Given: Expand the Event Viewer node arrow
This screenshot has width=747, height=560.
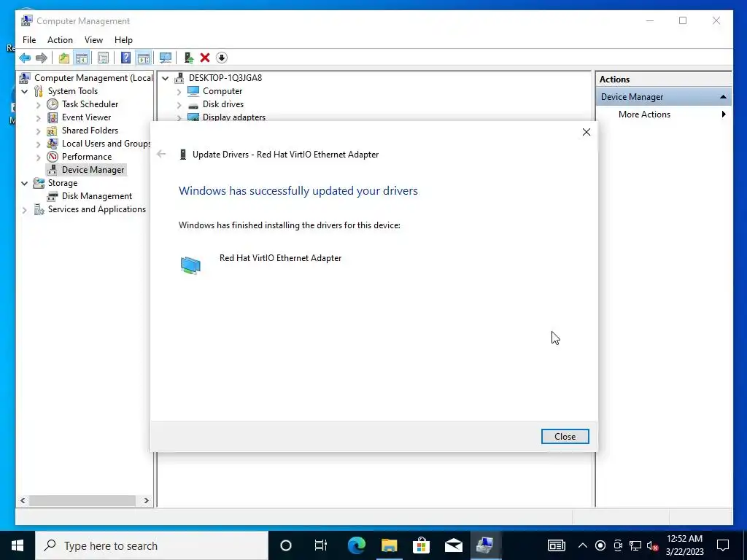Looking at the screenshot, I should click(39, 117).
